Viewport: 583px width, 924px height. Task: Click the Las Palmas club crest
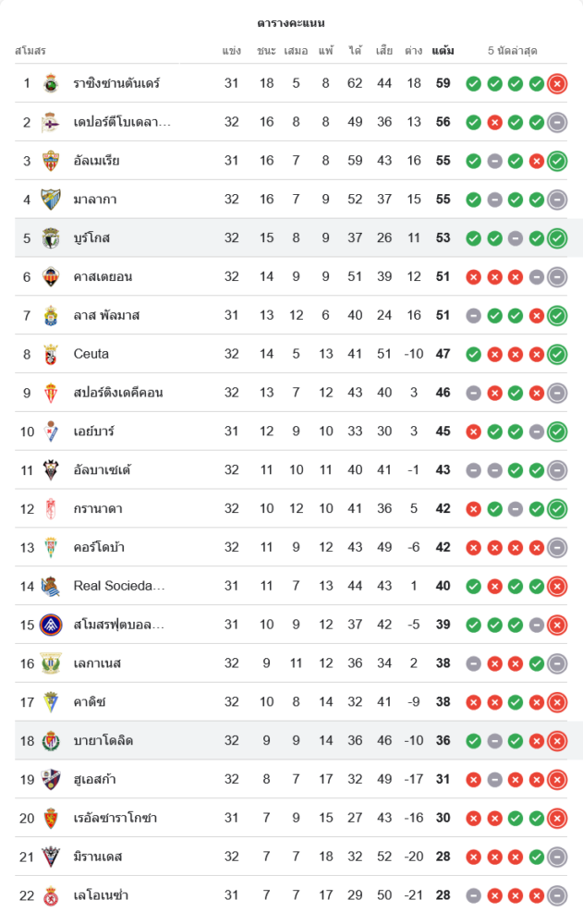tap(51, 316)
